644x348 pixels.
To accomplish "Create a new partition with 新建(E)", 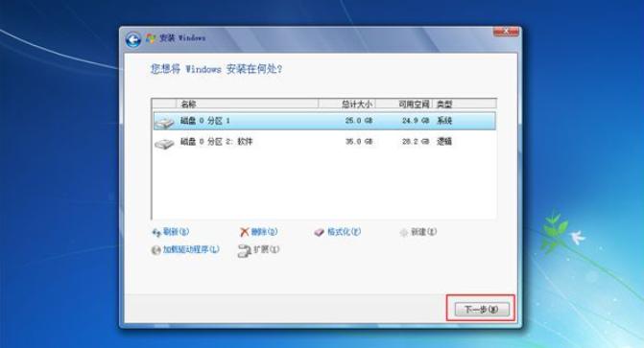I will (x=423, y=232).
